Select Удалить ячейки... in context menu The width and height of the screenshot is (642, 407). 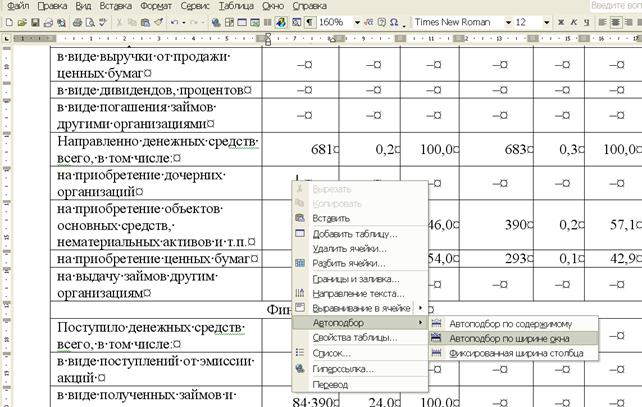tap(360, 249)
